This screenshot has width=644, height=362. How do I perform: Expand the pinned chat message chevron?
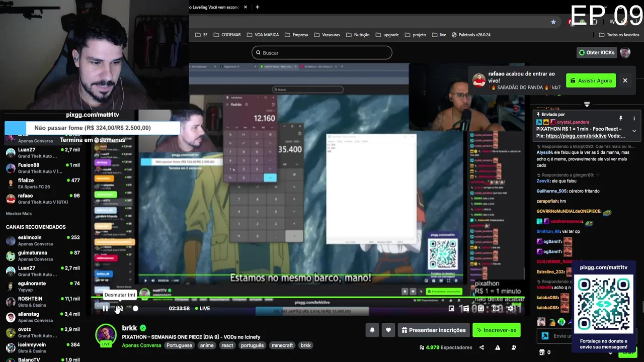coord(634,131)
